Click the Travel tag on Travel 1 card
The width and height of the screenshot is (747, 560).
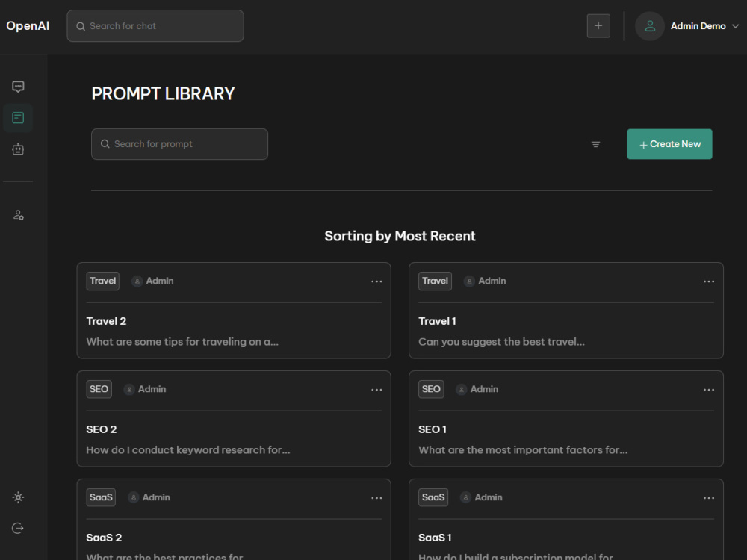(x=435, y=281)
